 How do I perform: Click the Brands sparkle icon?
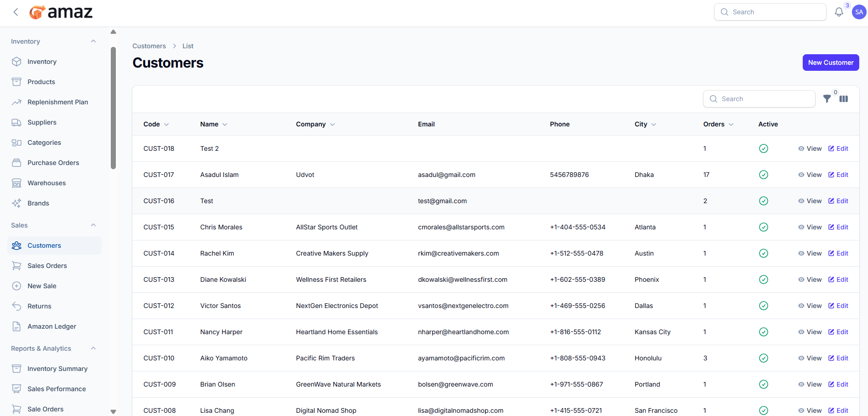point(17,203)
